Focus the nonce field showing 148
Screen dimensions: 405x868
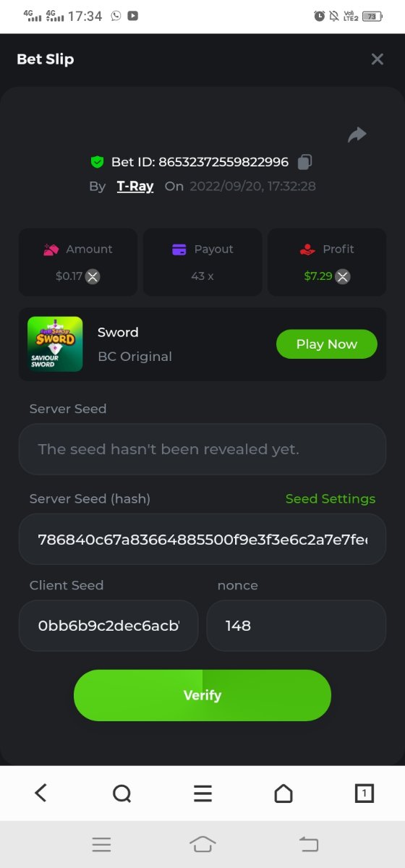pyautogui.click(x=297, y=626)
